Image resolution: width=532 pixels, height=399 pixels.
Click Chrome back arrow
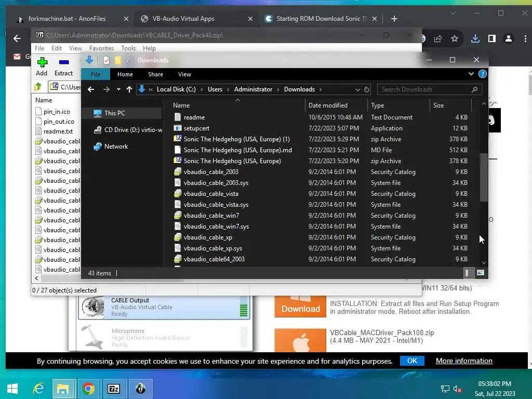click(17, 38)
